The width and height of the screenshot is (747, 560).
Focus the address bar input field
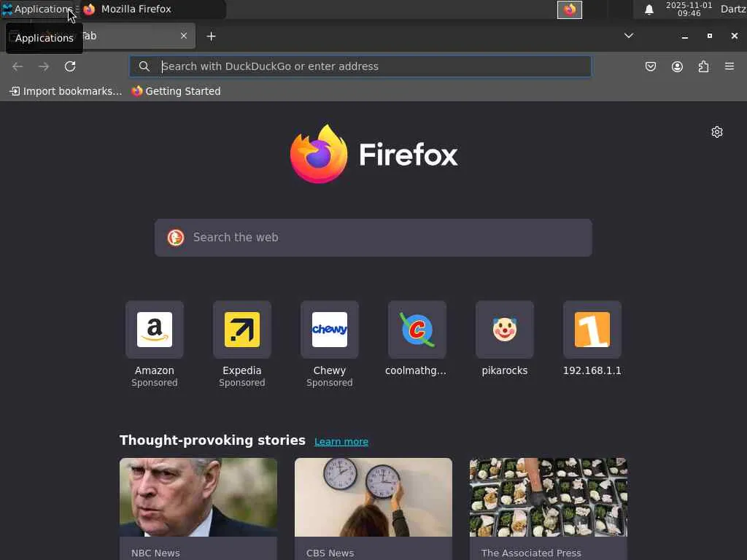[360, 66]
